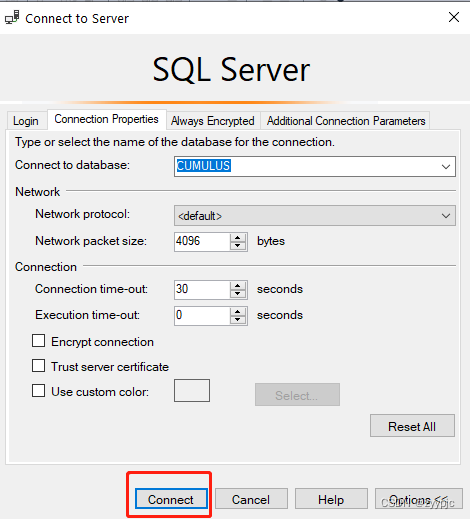Viewport: 470px width, 519px height.
Task: Decrease Network packet size with down arrow
Action: pyautogui.click(x=238, y=246)
